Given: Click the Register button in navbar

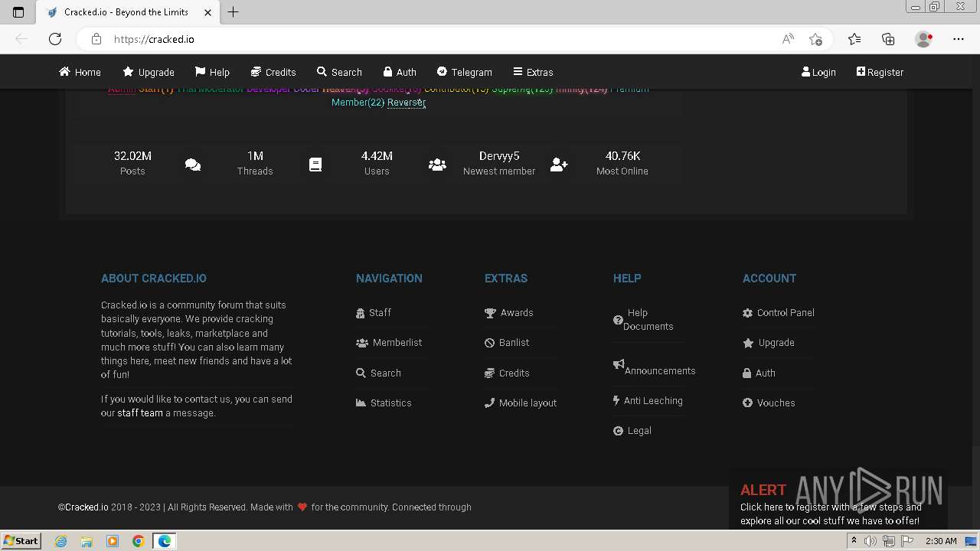Looking at the screenshot, I should tap(880, 72).
